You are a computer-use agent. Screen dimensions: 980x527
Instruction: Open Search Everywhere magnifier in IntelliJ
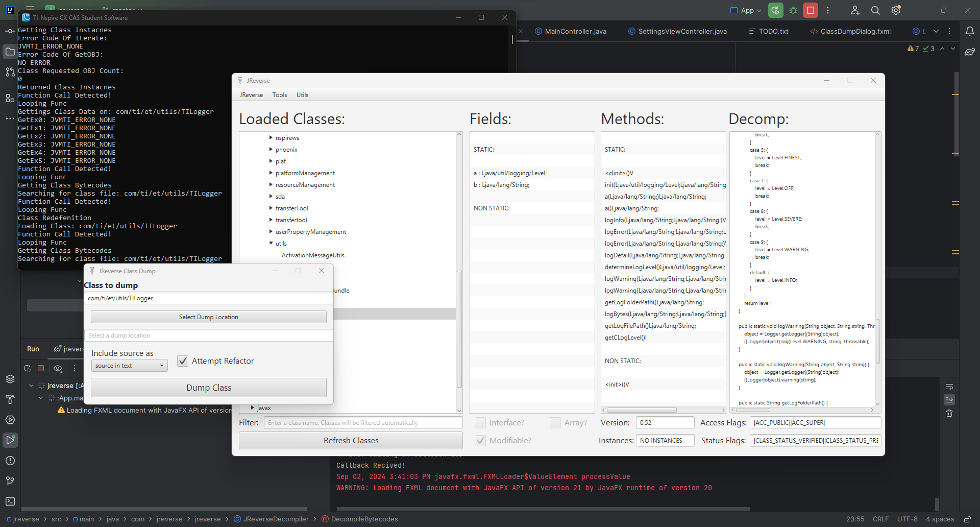click(x=875, y=10)
